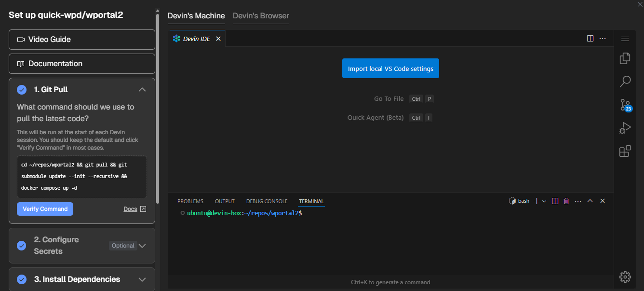644x291 pixels.
Task: Expand the Configure Secrets section
Action: click(x=142, y=246)
